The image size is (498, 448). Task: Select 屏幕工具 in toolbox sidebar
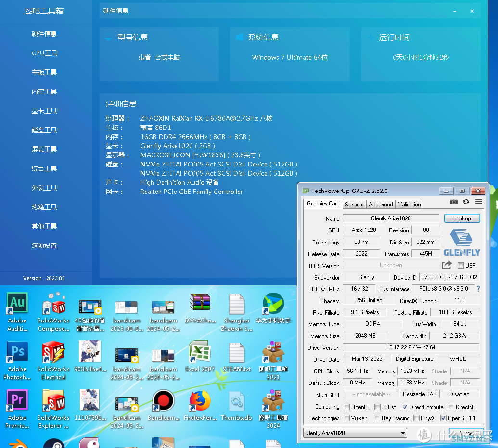click(x=44, y=149)
